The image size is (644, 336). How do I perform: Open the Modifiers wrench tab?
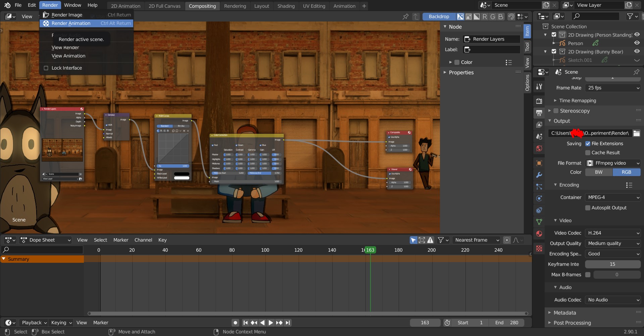539,175
